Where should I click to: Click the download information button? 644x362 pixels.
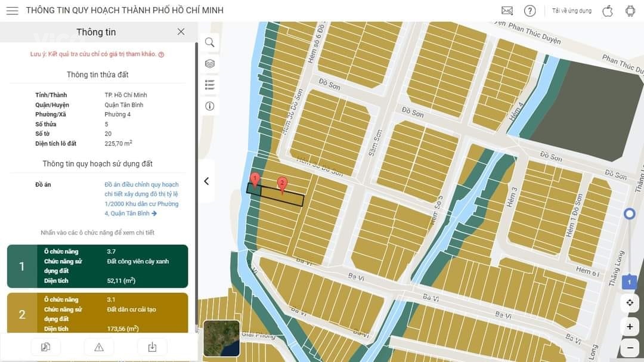click(152, 347)
